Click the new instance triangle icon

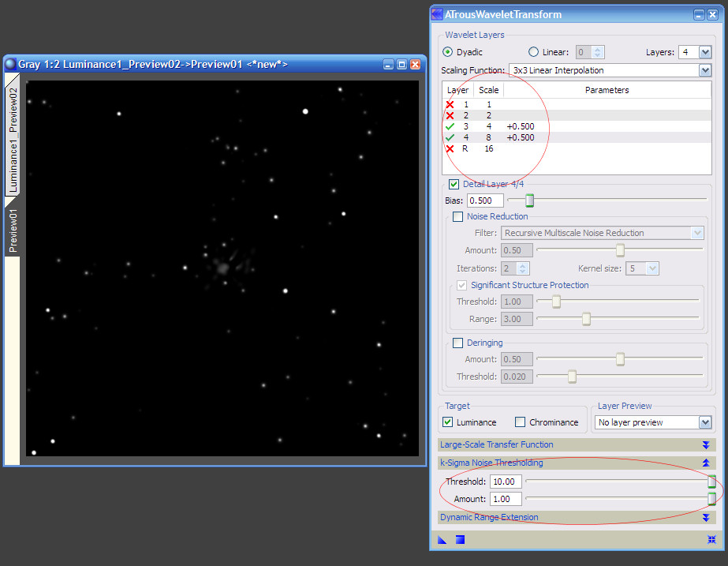point(442,539)
